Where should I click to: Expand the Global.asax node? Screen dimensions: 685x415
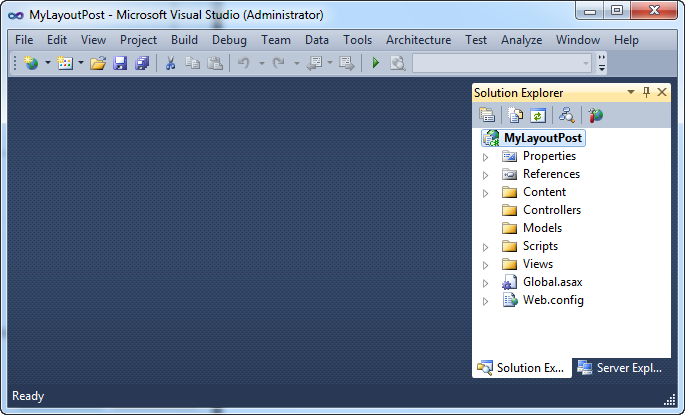485,283
